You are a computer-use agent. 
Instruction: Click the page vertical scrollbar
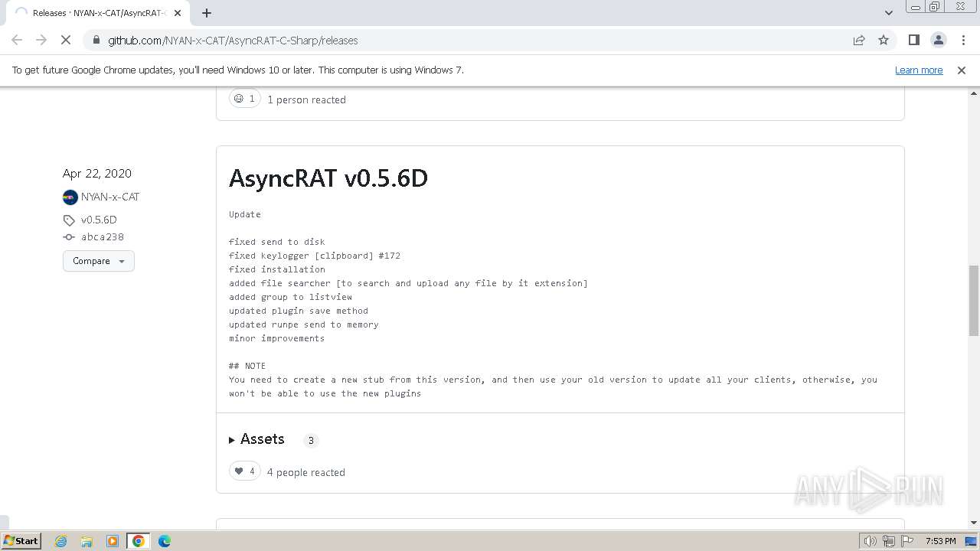pos(973,301)
